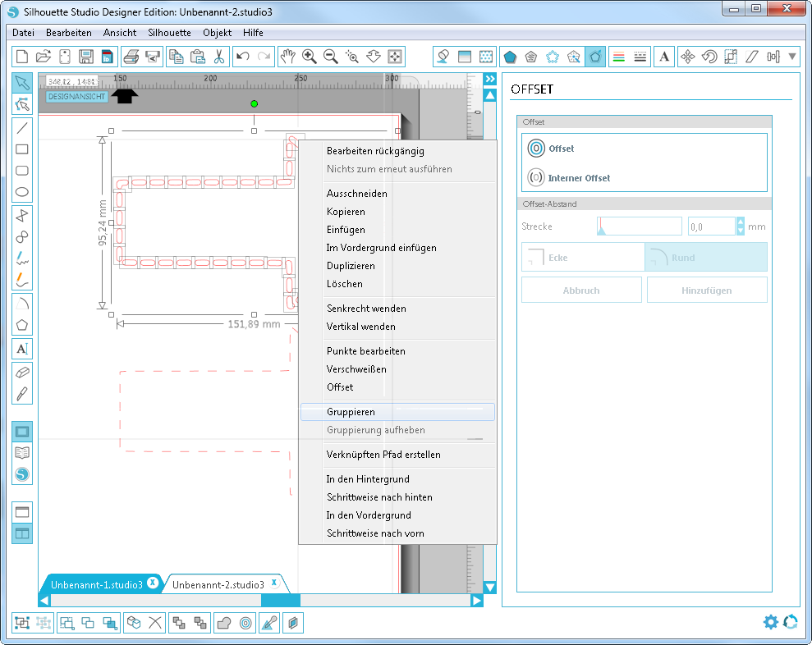Select the Eraser tool in the left toolbar
This screenshot has height=645, width=812.
(x=22, y=370)
